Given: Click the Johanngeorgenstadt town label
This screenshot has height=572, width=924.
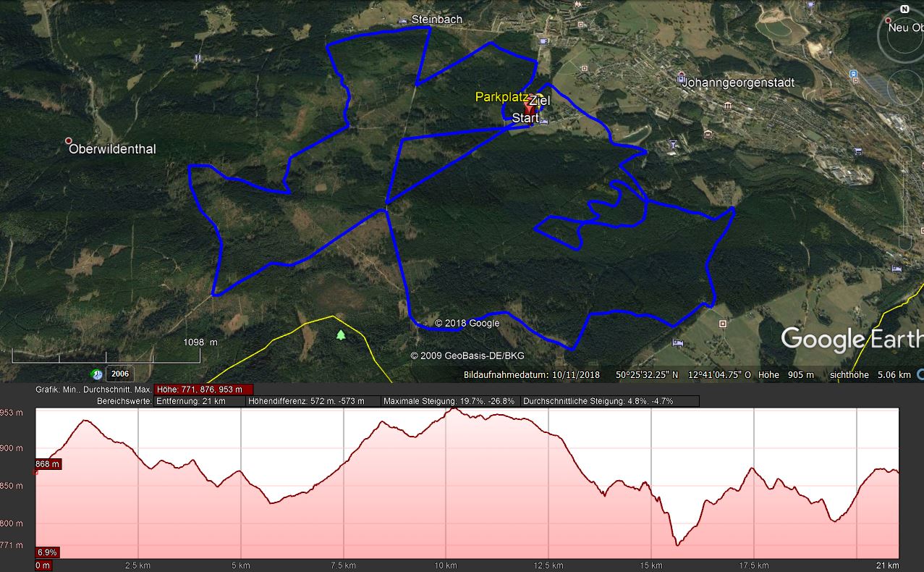Looking at the screenshot, I should click(x=737, y=83).
